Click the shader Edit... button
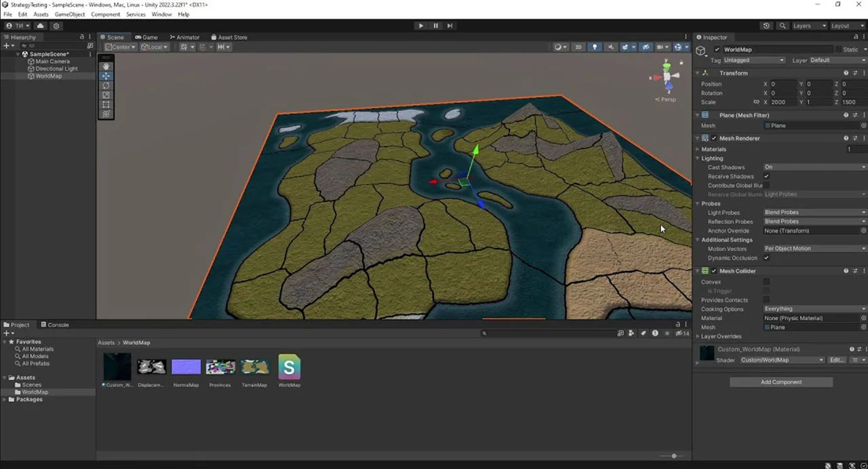 (837, 360)
